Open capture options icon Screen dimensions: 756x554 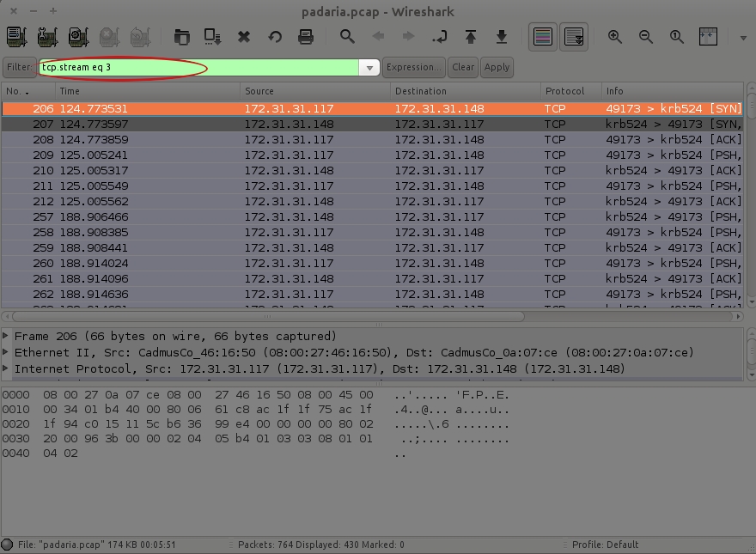[48, 37]
